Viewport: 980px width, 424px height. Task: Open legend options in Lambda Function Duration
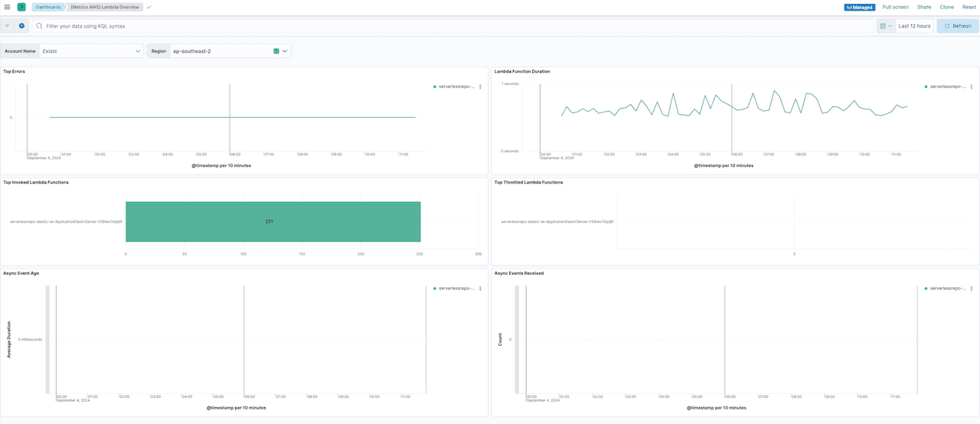[972, 87]
